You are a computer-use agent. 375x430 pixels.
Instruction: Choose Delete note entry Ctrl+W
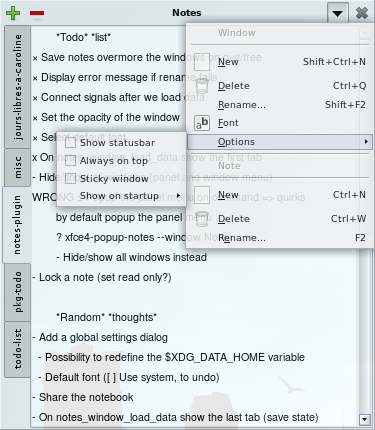[279, 219]
